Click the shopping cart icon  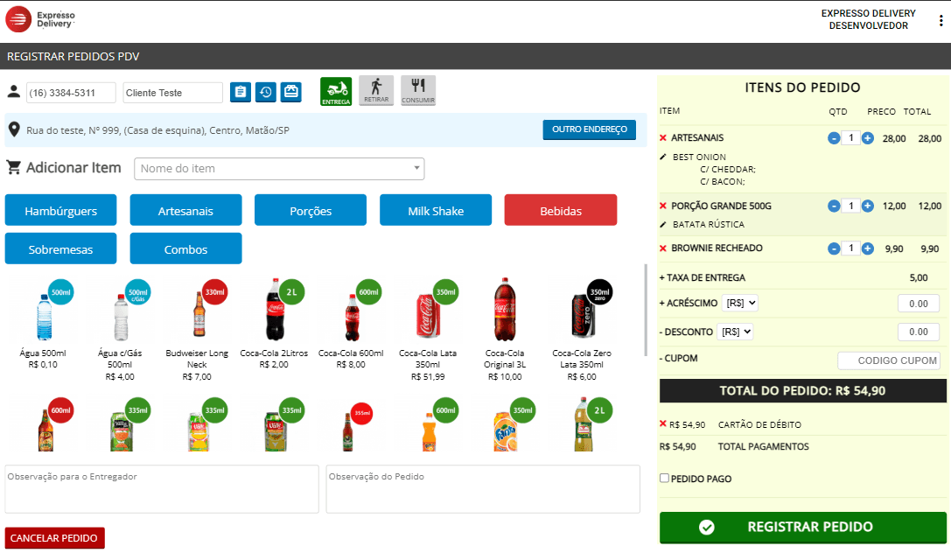(13, 167)
